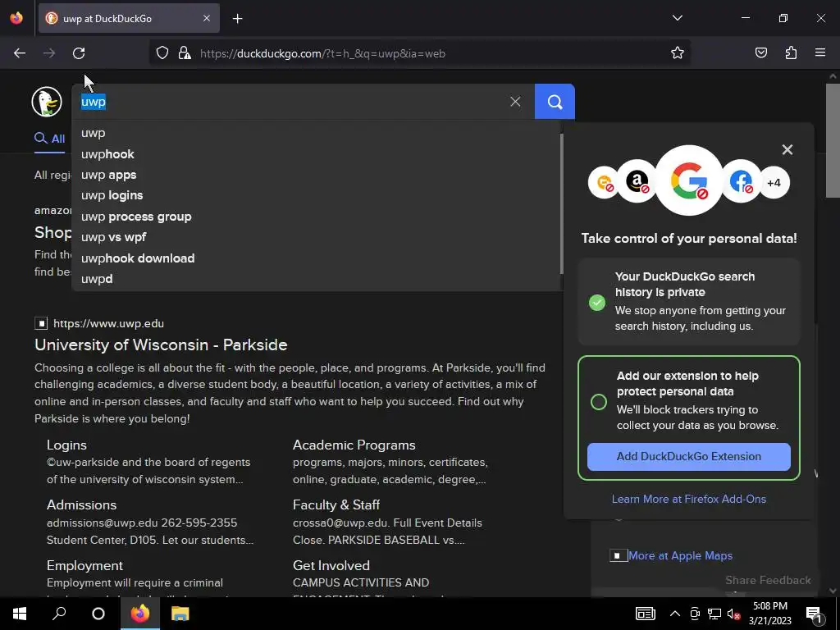Show hidden system tray icons chevron
Screen dimensions: 840x630
coord(675,614)
